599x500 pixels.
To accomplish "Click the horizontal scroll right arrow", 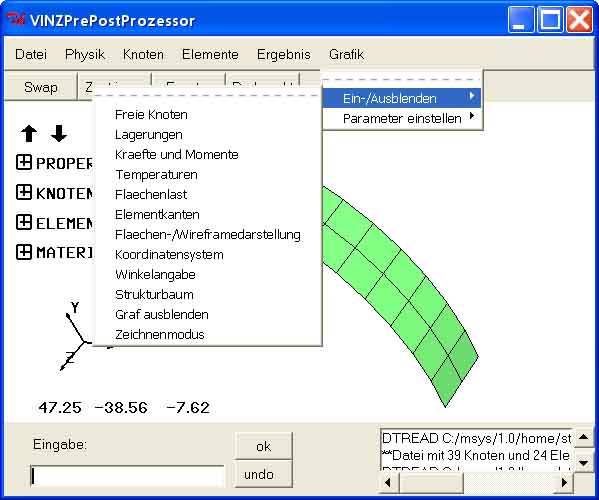I will [x=564, y=482].
